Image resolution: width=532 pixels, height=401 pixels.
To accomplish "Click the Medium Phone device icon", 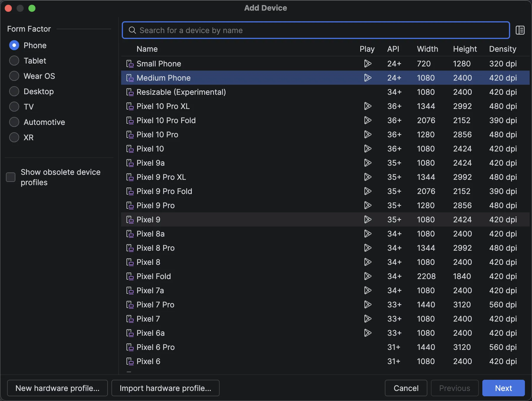I will point(130,78).
